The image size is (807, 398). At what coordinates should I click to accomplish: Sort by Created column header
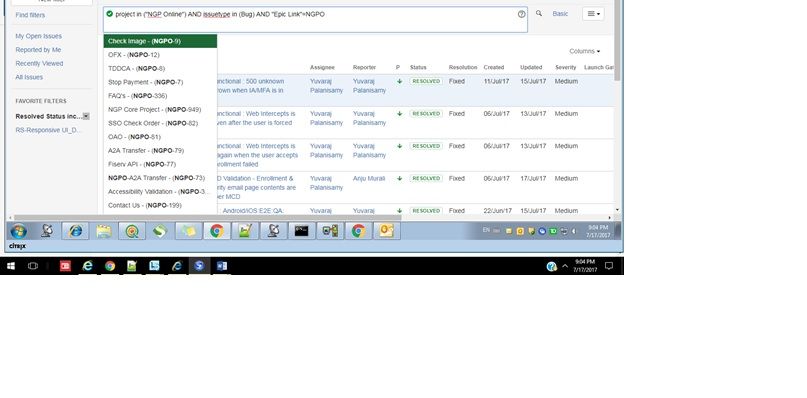point(494,67)
